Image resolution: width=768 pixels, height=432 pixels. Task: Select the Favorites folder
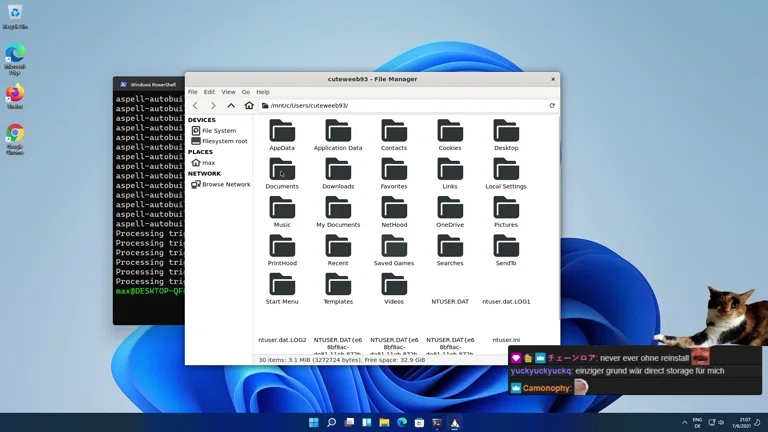394,173
